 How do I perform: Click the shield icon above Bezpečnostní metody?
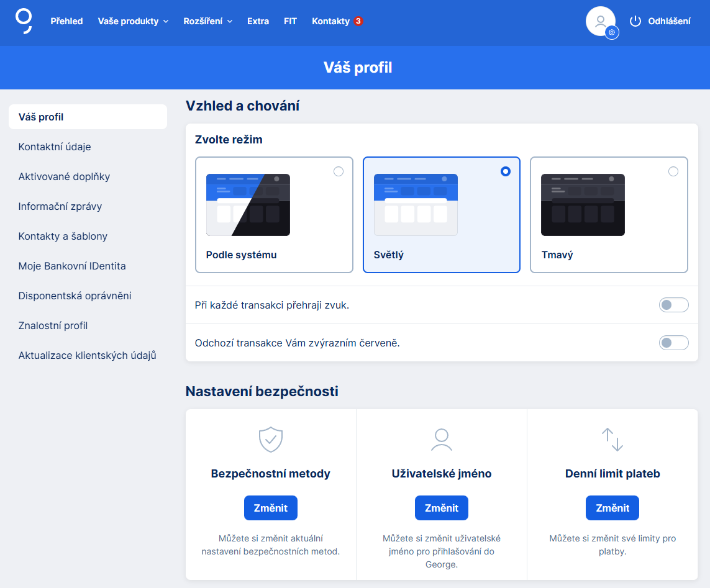point(270,439)
